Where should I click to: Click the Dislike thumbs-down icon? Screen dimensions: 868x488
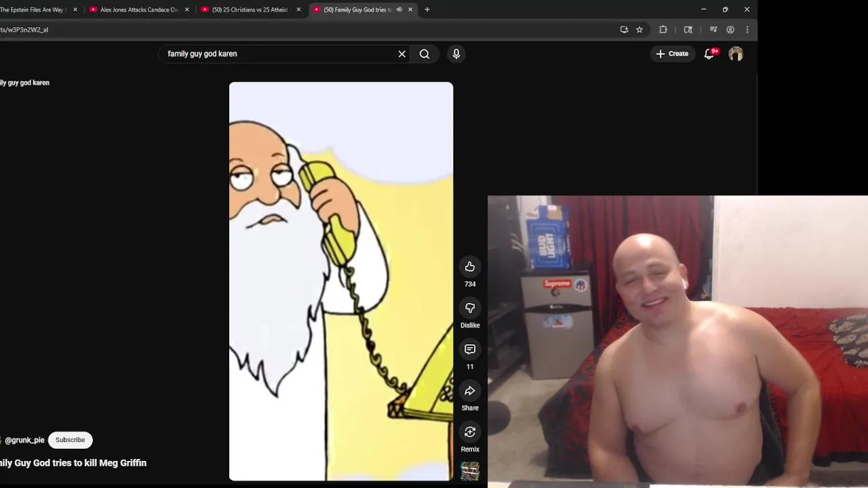coord(470,308)
